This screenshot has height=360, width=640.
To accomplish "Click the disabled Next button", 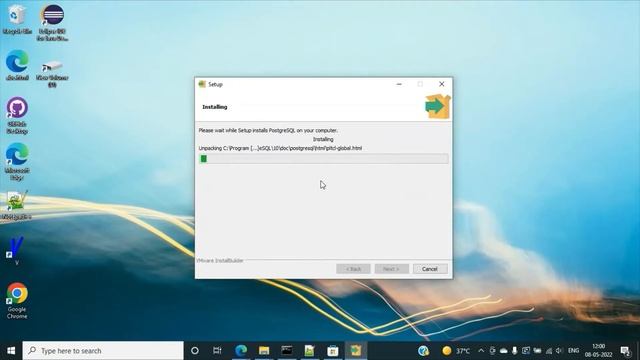I will [x=391, y=269].
